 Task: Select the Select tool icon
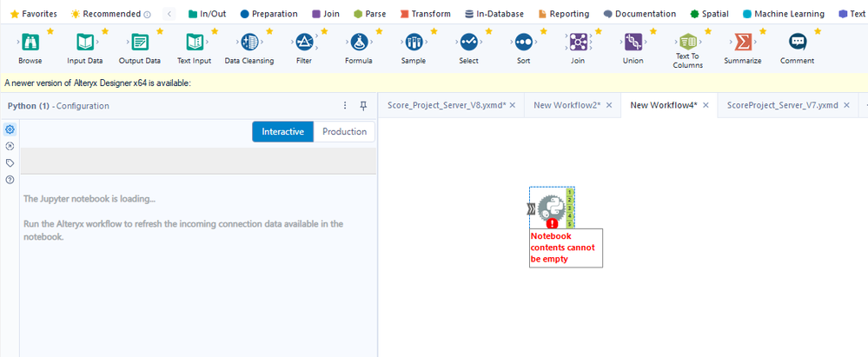468,42
